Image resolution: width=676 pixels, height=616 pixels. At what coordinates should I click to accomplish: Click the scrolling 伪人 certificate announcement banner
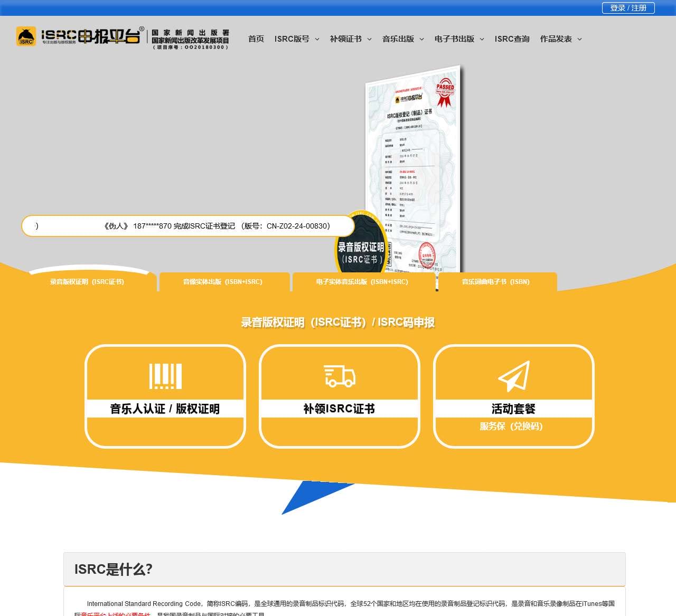pyautogui.click(x=188, y=225)
